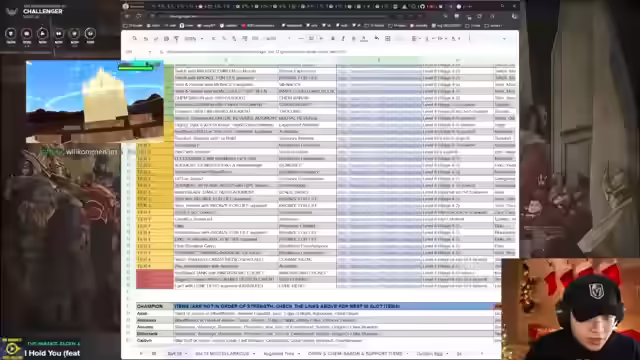Open the horizontal align dropdown
The image size is (640, 360).
click(x=416, y=38)
